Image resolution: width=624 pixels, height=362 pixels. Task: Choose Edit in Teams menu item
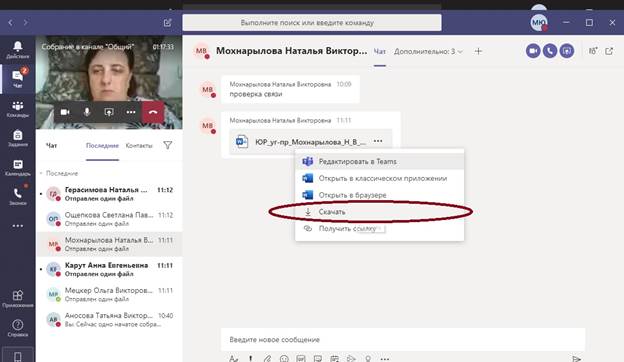pos(379,162)
